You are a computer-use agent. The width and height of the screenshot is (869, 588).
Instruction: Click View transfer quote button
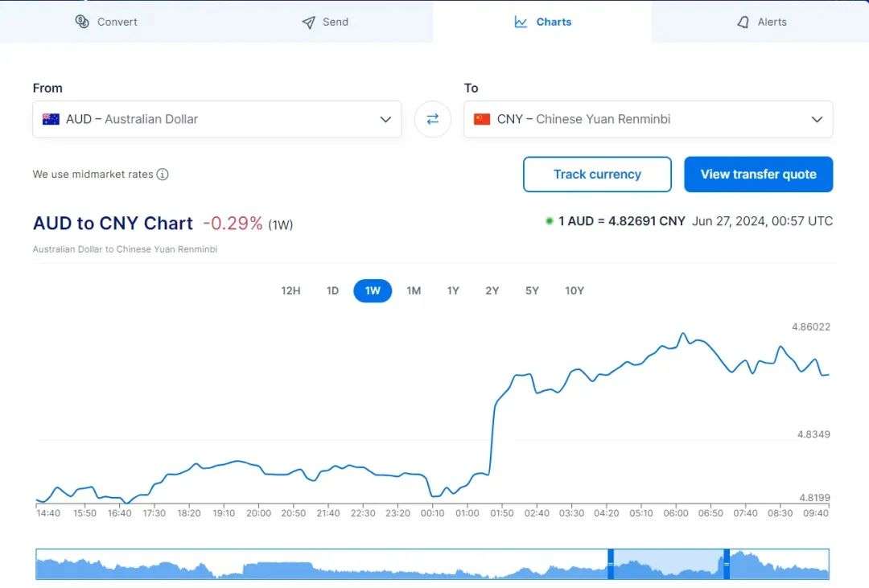pos(758,175)
